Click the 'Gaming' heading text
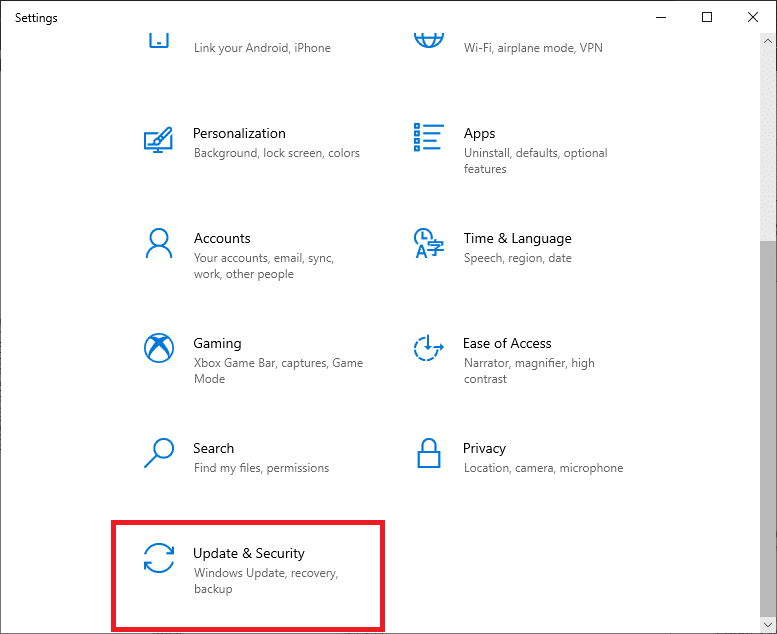Viewport: 777px width, 634px height. pos(217,343)
